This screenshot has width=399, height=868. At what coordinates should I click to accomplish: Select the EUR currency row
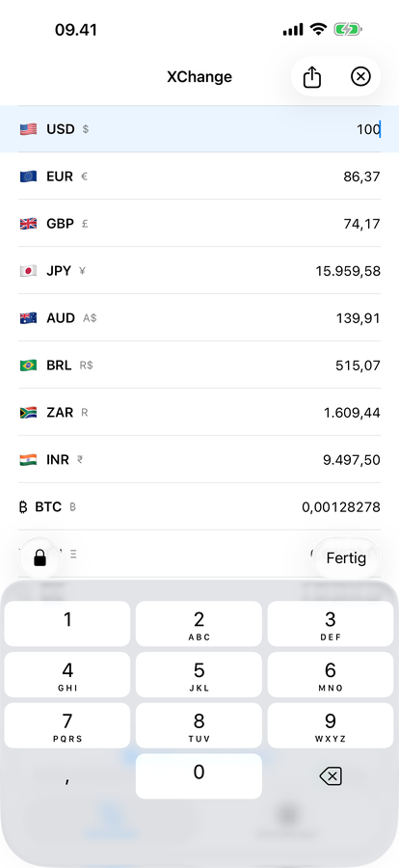coord(199,176)
